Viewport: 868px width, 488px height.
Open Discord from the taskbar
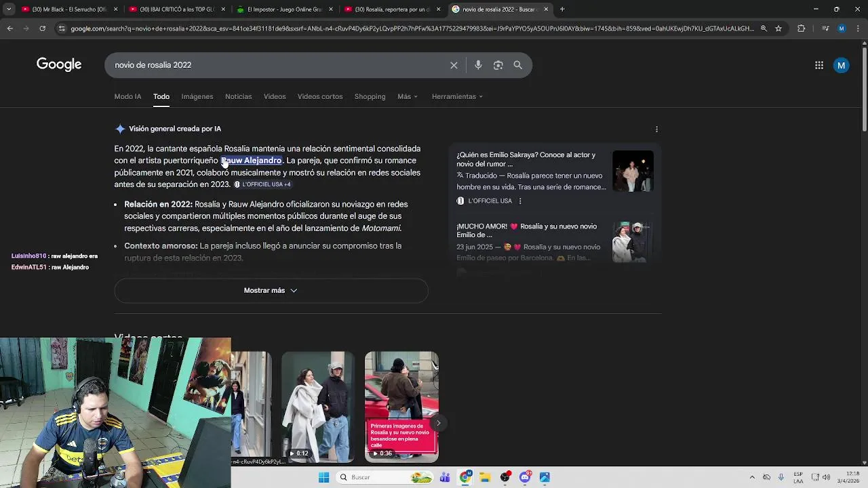tap(525, 477)
